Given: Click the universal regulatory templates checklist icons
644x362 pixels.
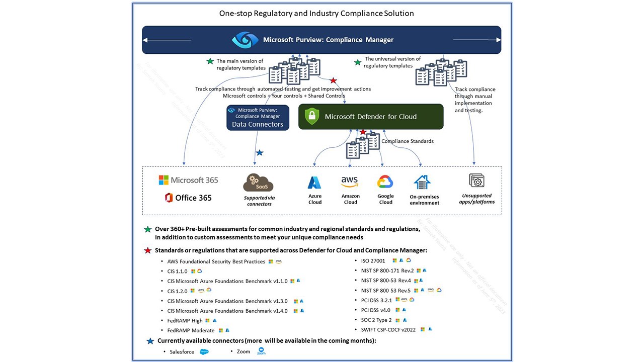Looking at the screenshot, I should [x=441, y=72].
